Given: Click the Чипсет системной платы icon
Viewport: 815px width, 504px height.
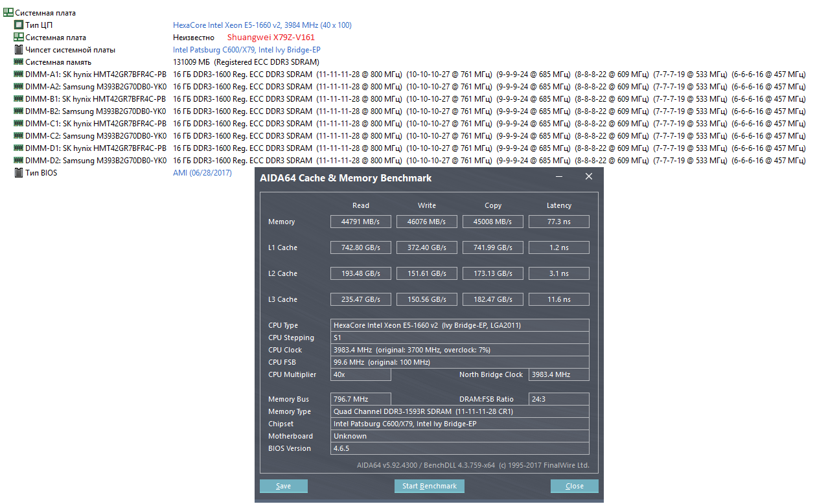Looking at the screenshot, I should tap(19, 50).
